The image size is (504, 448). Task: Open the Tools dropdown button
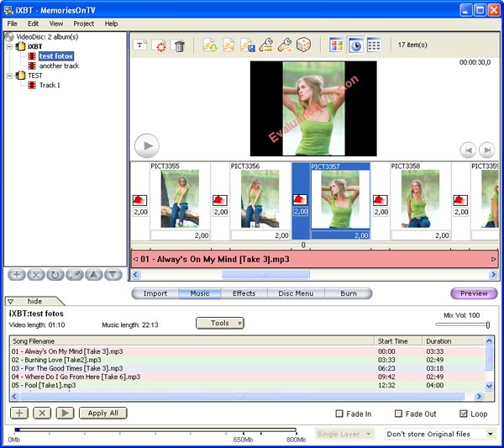pos(220,324)
